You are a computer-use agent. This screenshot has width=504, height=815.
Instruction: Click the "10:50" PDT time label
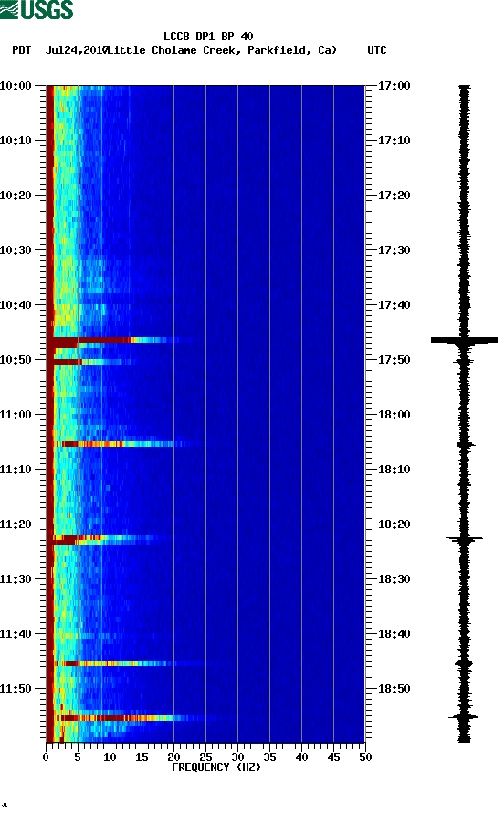(x=16, y=360)
